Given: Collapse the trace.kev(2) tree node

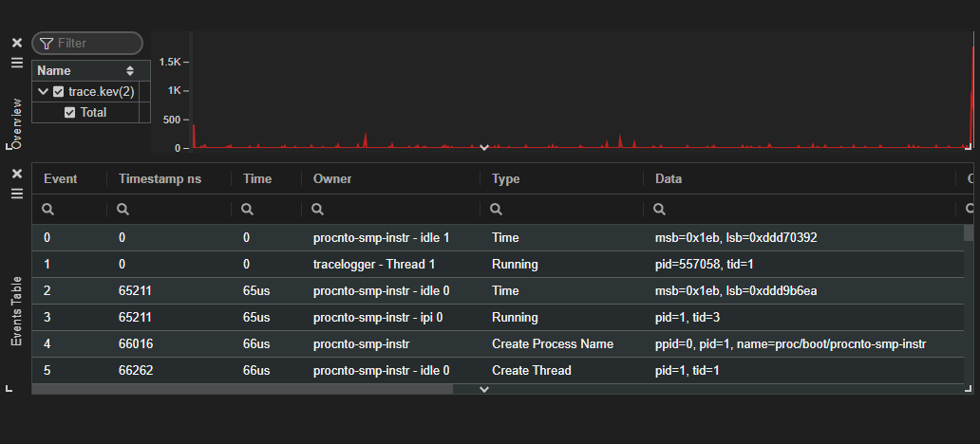Looking at the screenshot, I should coord(43,92).
